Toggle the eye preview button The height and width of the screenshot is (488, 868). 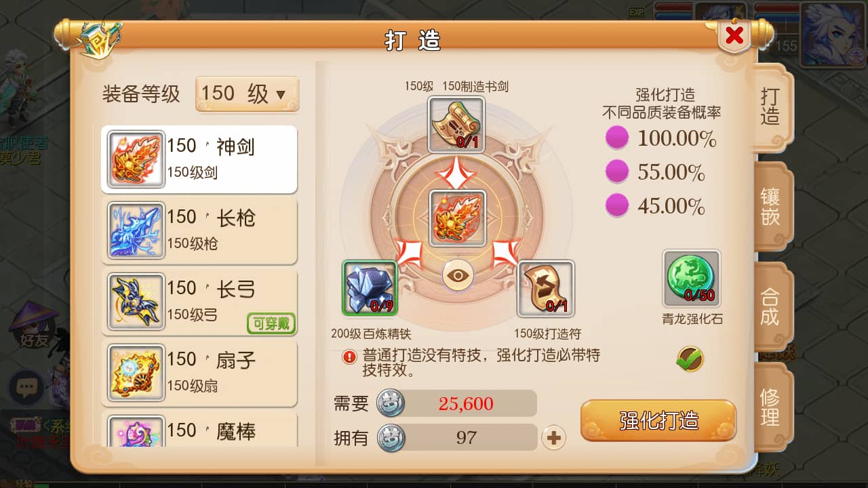(458, 276)
